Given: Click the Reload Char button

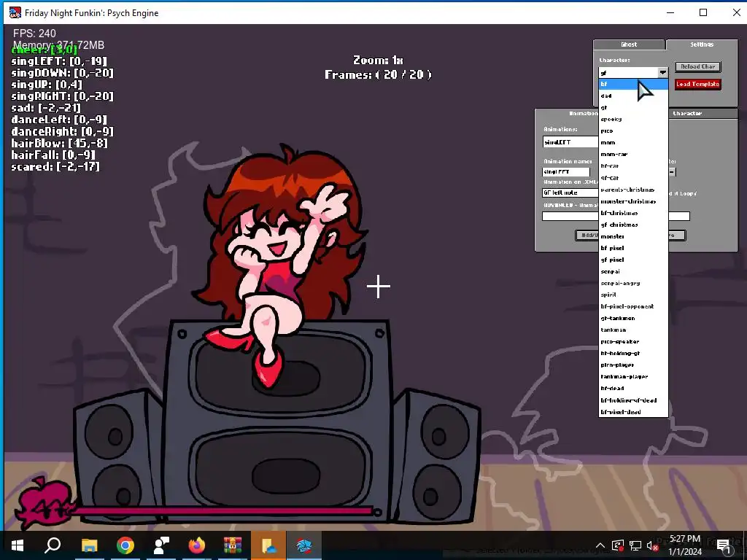Looking at the screenshot, I should pos(698,66).
